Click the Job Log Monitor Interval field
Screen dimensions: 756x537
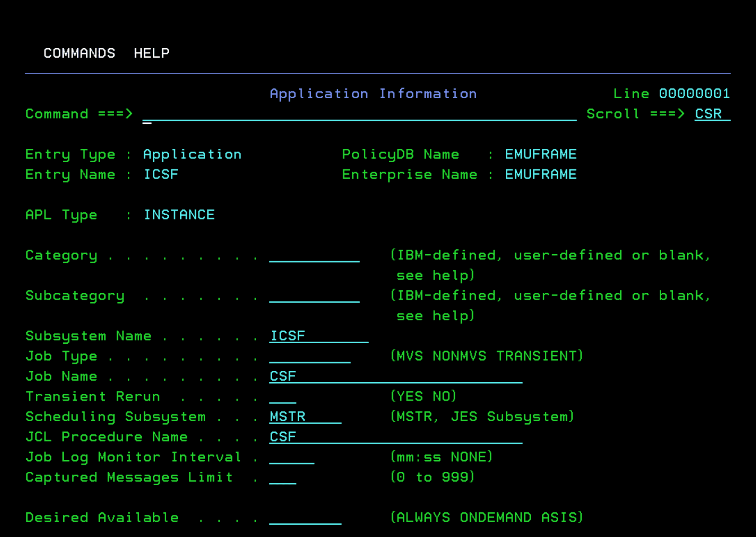point(292,457)
